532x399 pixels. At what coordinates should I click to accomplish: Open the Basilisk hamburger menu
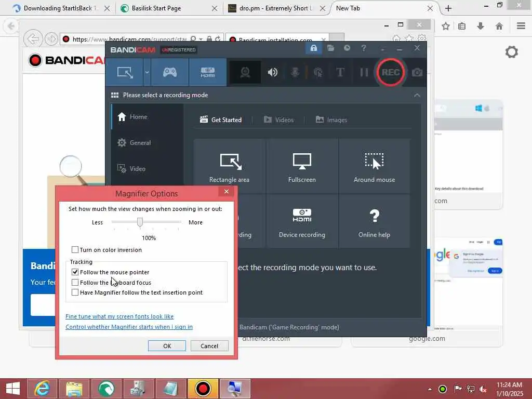click(x=521, y=26)
